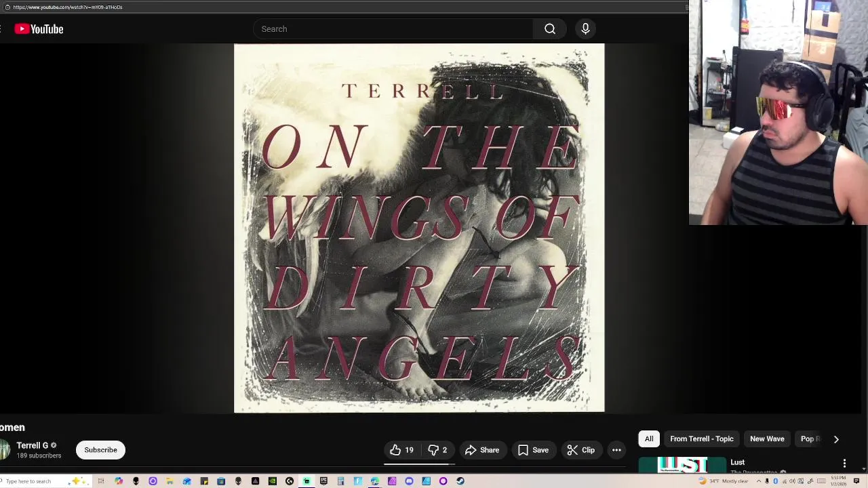
Task: Open the Terrell G channel name
Action: click(x=32, y=445)
